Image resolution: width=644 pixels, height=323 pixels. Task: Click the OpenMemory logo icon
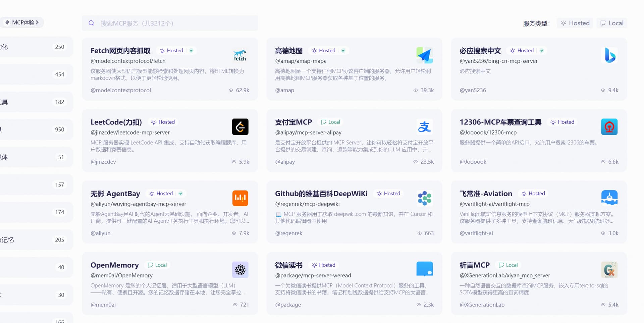tap(240, 270)
